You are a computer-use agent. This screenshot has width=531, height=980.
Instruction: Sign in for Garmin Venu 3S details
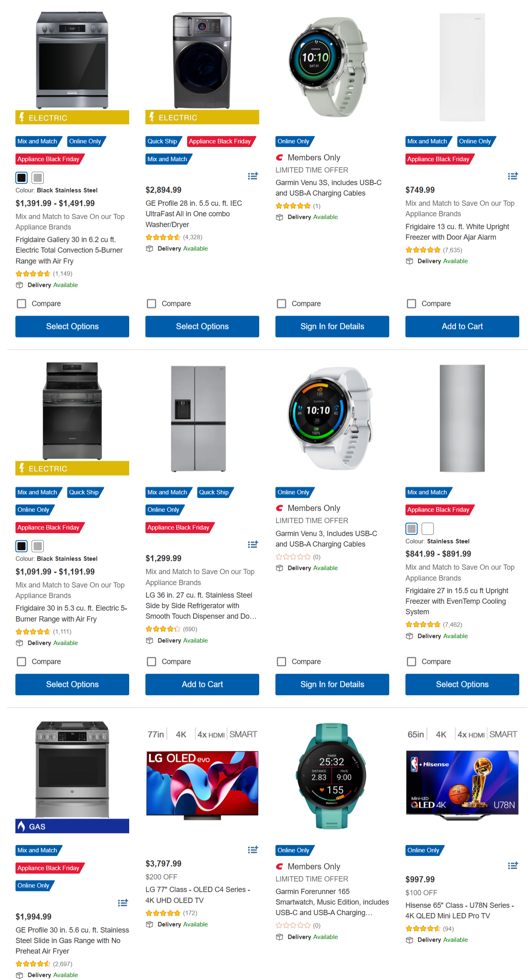tap(332, 327)
